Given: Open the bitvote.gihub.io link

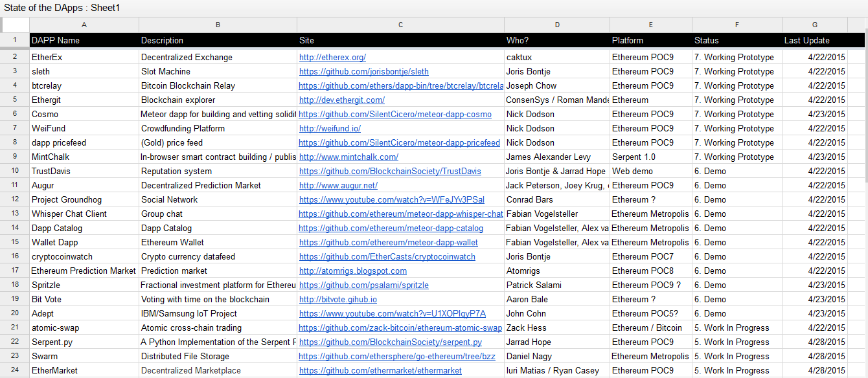Looking at the screenshot, I should (338, 299).
